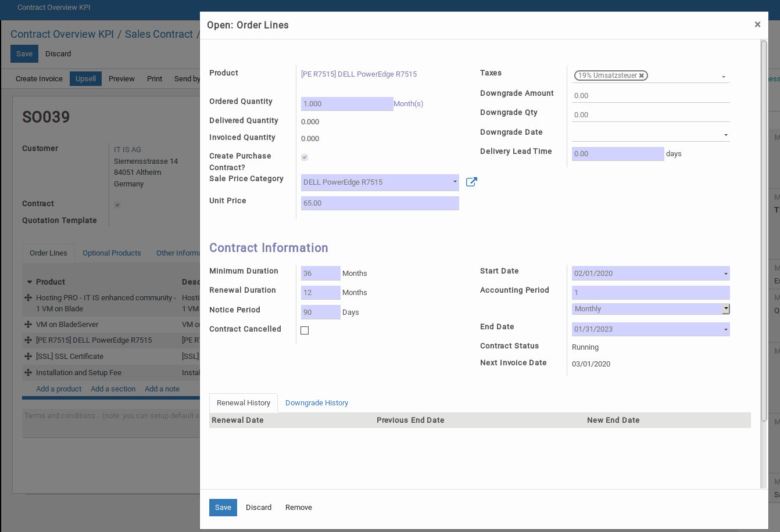
Task: Discard changes in order line dialog
Action: pyautogui.click(x=259, y=508)
